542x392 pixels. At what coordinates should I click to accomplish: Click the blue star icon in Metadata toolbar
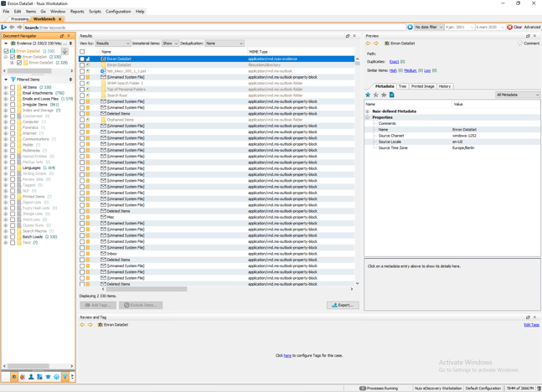368,95
